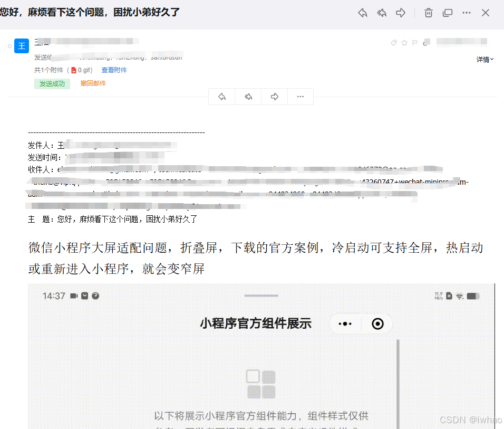The image size is (504, 429).
Task: Click mini program circular close target icon
Action: (x=377, y=324)
